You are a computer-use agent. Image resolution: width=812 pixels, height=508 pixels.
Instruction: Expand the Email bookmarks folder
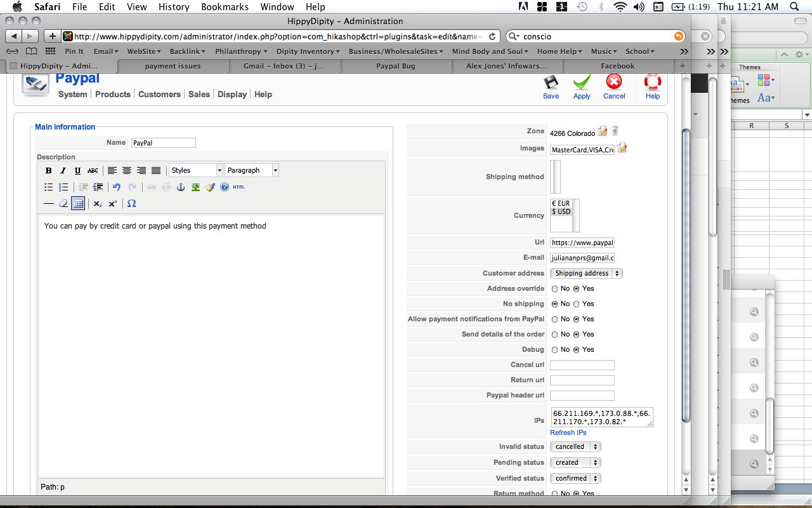coord(106,51)
